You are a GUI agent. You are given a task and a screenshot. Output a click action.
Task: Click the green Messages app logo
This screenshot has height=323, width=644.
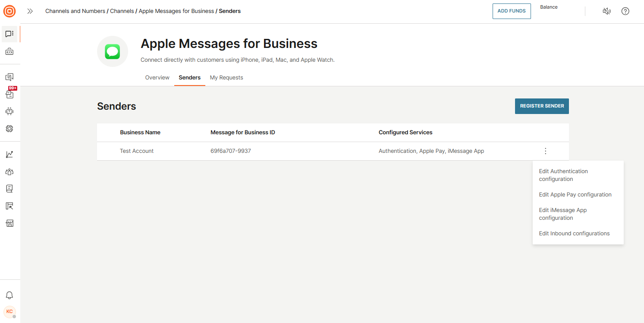[x=113, y=51]
